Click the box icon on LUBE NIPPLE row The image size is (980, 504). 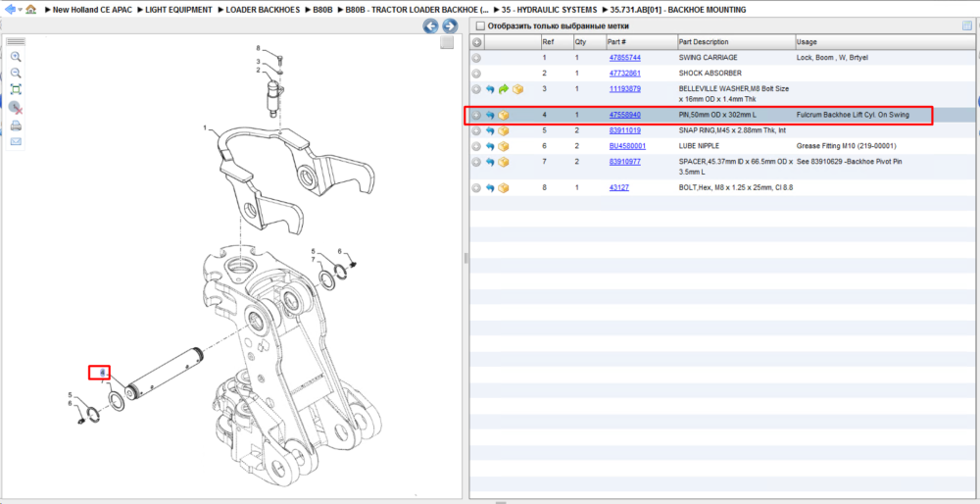pyautogui.click(x=504, y=146)
